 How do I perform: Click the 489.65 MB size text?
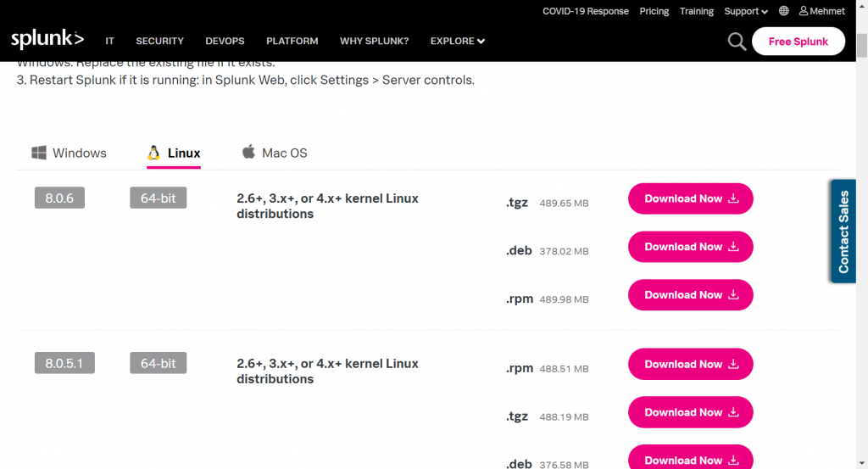click(x=564, y=204)
